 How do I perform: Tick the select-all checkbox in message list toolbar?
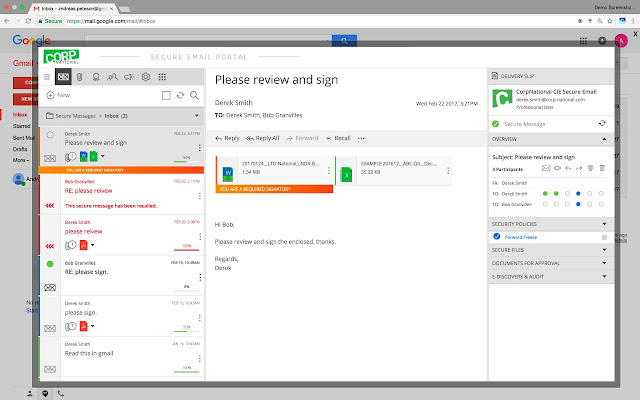tap(166, 95)
